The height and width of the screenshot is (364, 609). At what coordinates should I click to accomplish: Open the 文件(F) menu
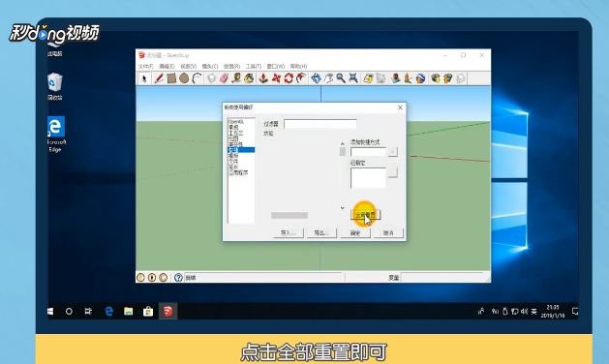[x=145, y=67]
